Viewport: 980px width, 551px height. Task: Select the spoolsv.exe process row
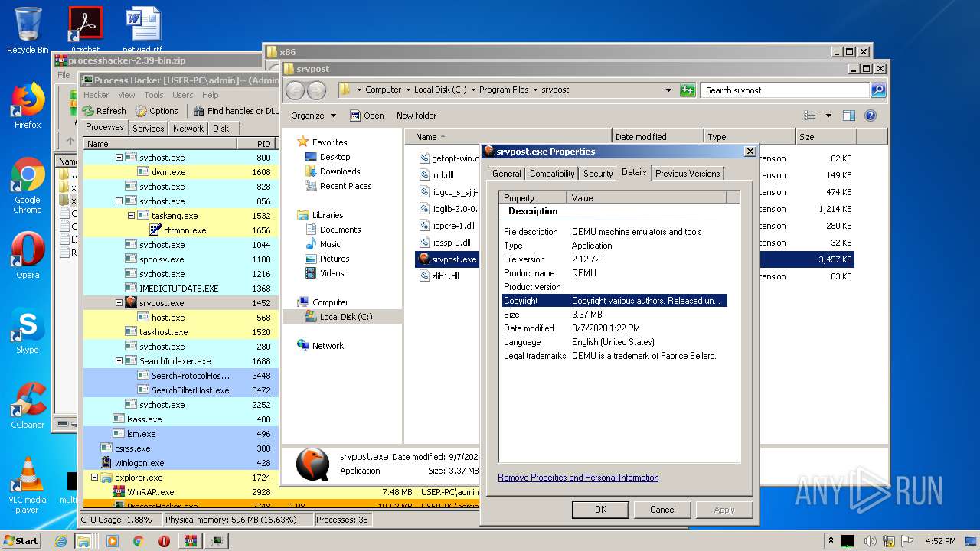(180, 259)
